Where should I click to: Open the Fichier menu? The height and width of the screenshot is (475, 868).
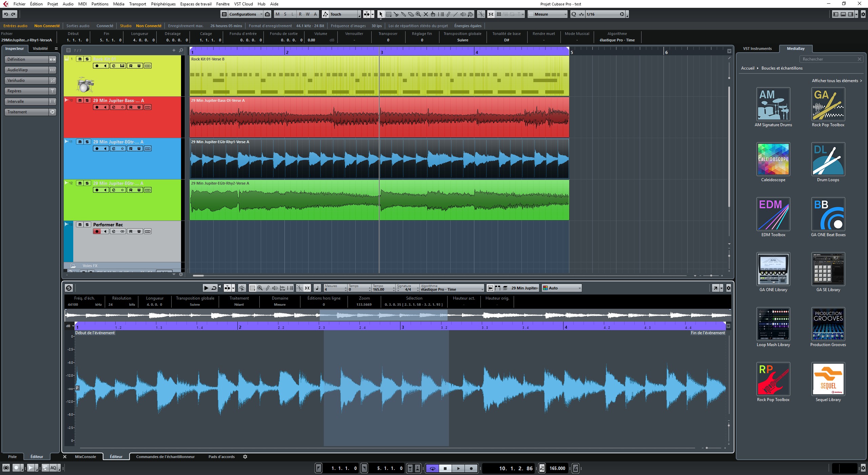tap(19, 4)
